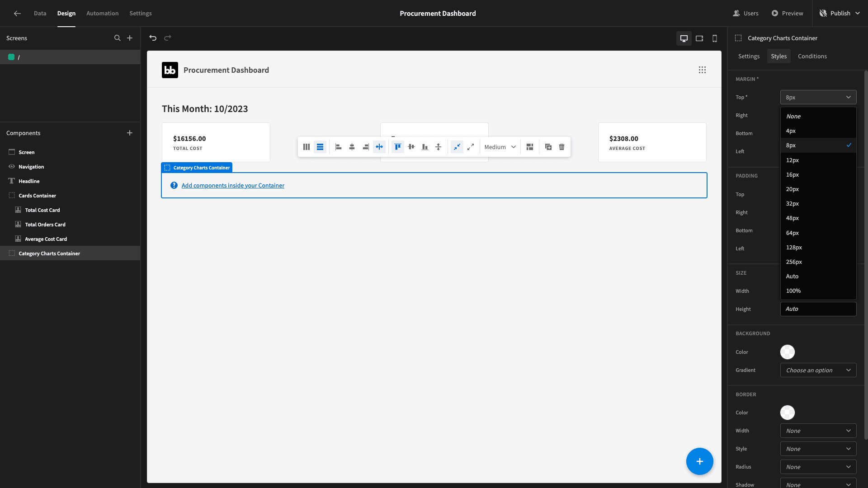Choose None from the margin options

point(818,116)
